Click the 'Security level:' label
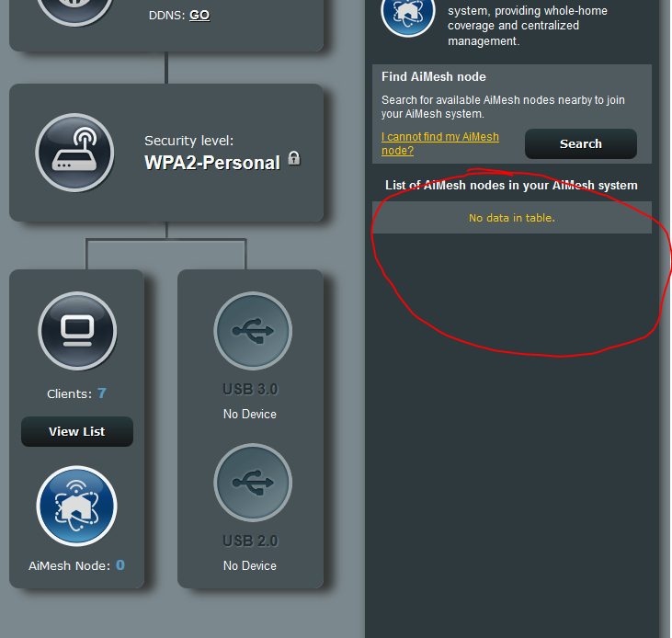 189,141
